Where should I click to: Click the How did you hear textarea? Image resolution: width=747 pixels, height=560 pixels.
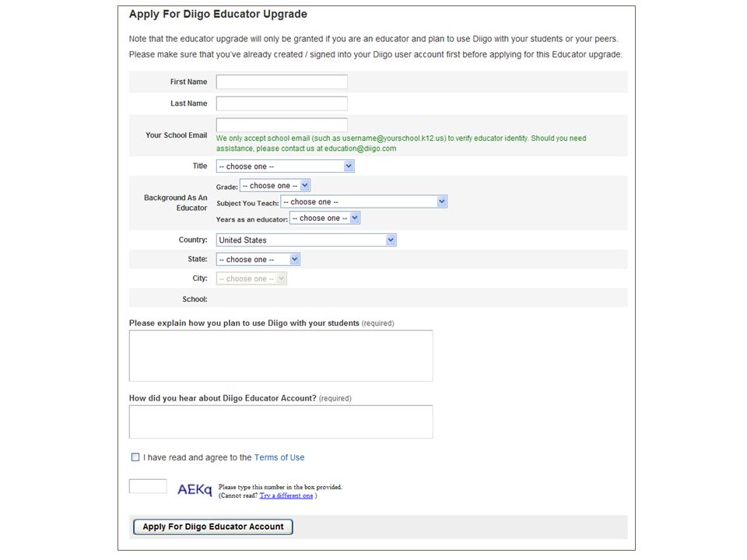[281, 422]
